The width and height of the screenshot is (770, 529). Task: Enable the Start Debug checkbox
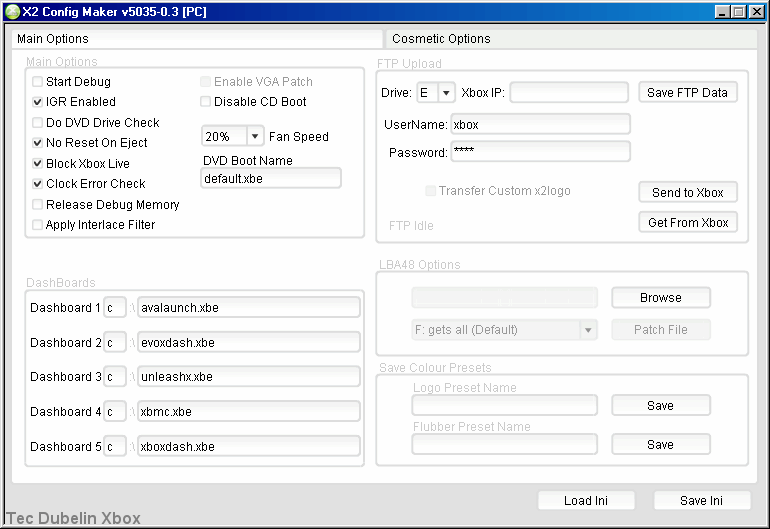[x=37, y=82]
